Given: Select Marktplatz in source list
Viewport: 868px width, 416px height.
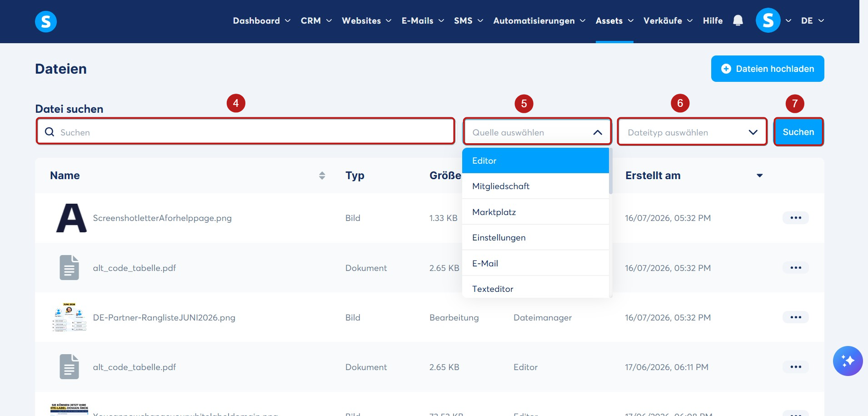Looking at the screenshot, I should (x=535, y=212).
